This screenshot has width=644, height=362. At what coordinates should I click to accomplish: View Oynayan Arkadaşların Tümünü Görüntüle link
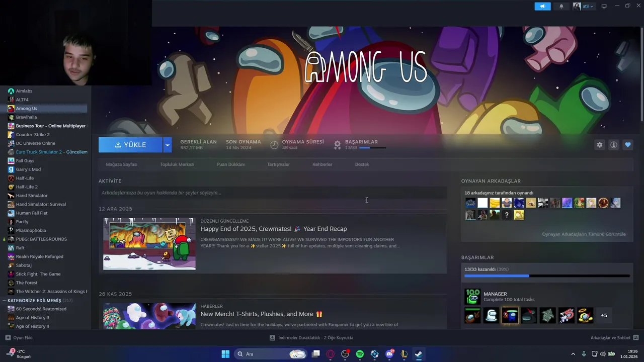click(x=584, y=234)
